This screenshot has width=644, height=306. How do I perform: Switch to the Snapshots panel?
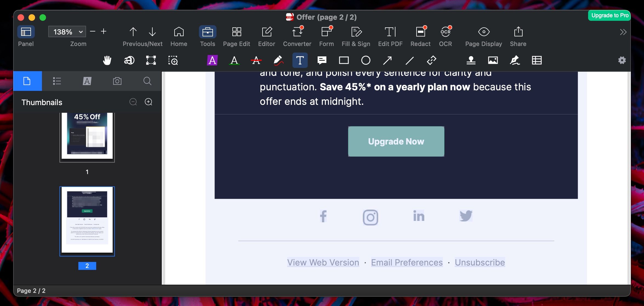tap(117, 81)
